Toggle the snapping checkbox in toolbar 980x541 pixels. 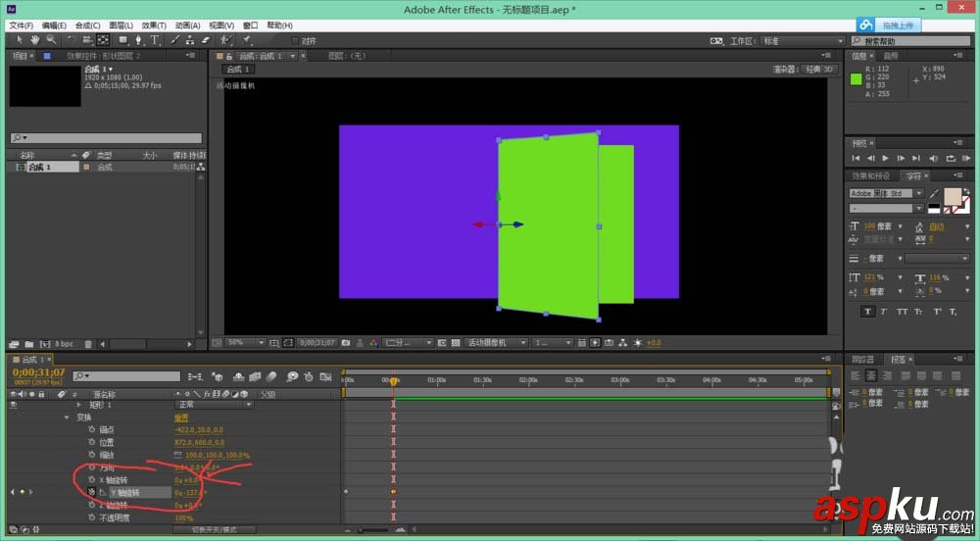tap(294, 40)
